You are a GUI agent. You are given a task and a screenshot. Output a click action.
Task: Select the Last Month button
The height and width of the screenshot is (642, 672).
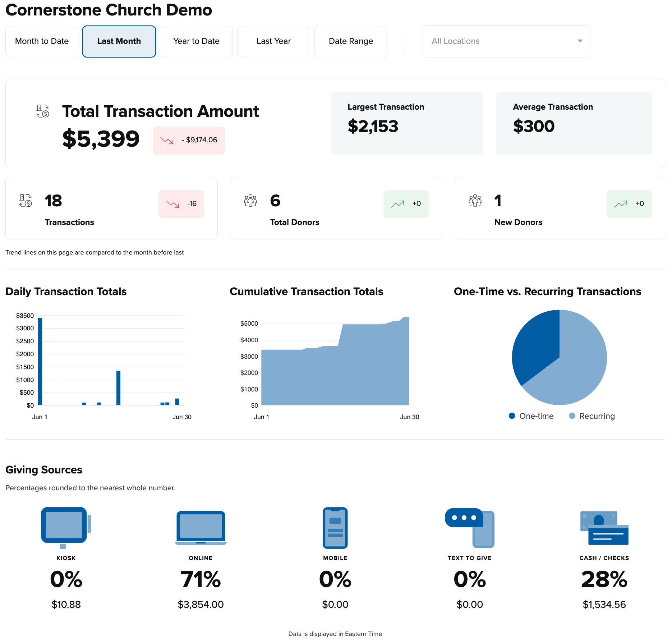coord(119,41)
